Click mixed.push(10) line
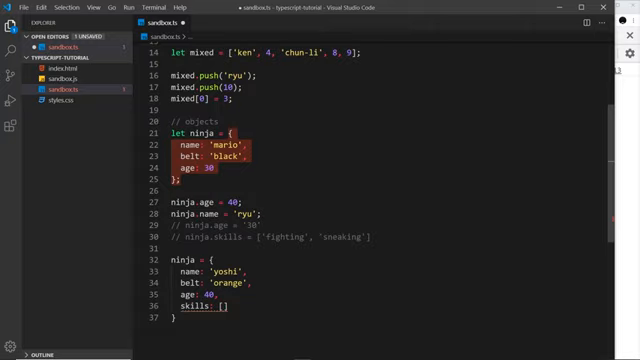Screen dimensions: 640x360 point(206,87)
